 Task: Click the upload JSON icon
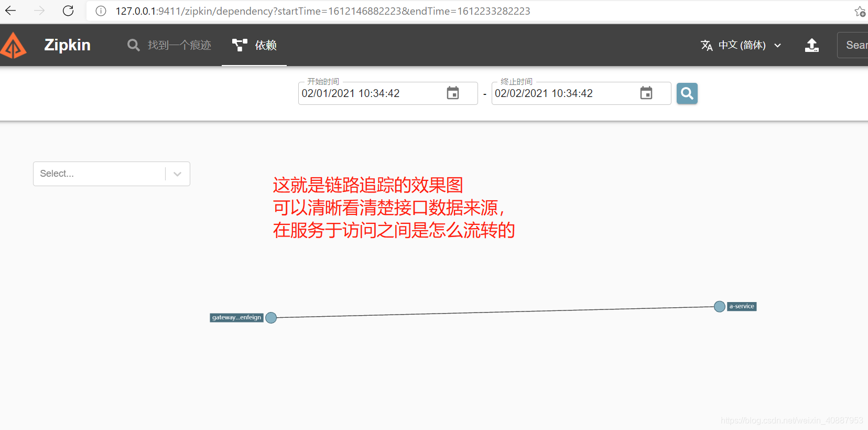[x=812, y=45]
